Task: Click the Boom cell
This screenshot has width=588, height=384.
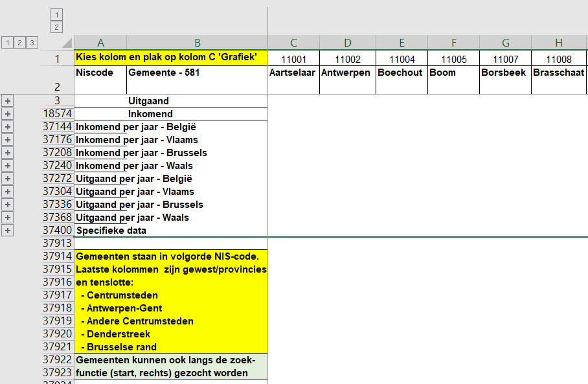Action: pyautogui.click(x=454, y=80)
